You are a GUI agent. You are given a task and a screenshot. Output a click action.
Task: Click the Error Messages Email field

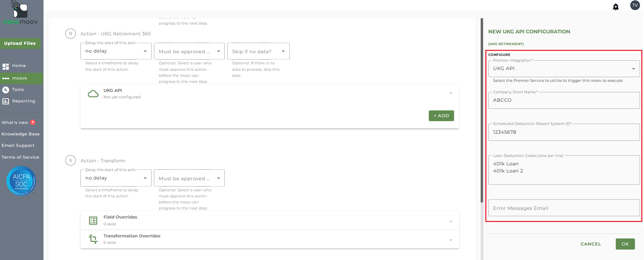564,208
